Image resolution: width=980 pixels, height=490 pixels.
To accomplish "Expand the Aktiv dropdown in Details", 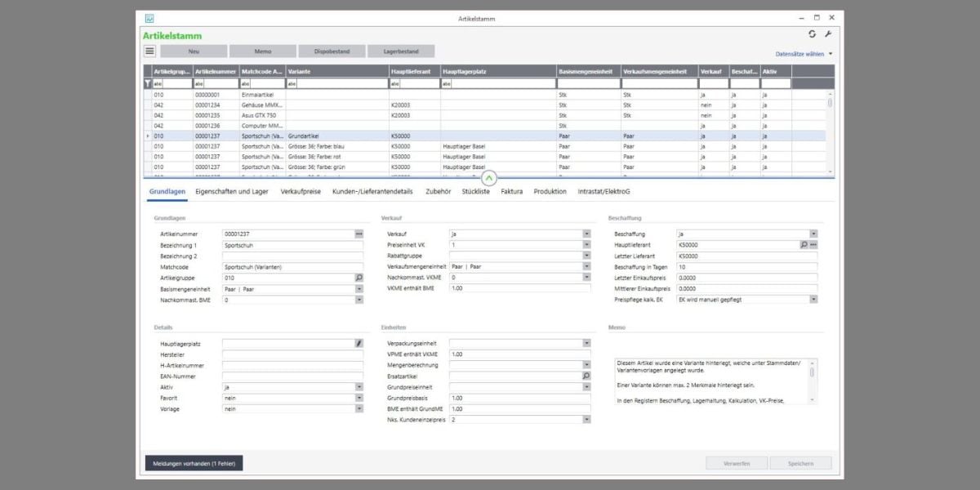I will tap(359, 387).
